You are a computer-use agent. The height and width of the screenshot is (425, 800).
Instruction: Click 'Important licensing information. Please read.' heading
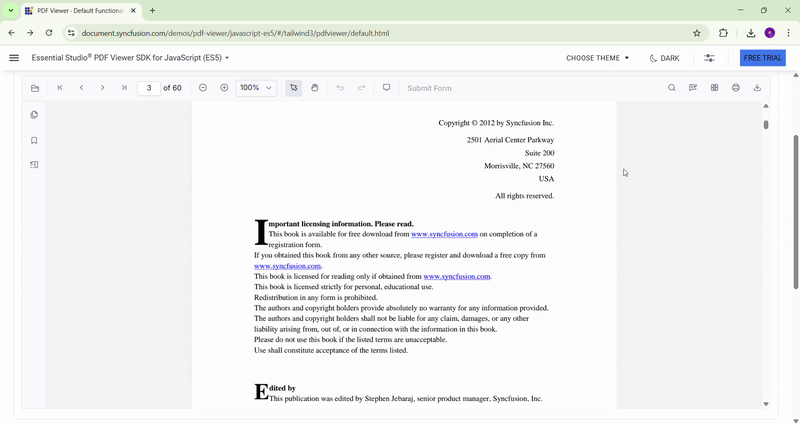pos(341,224)
